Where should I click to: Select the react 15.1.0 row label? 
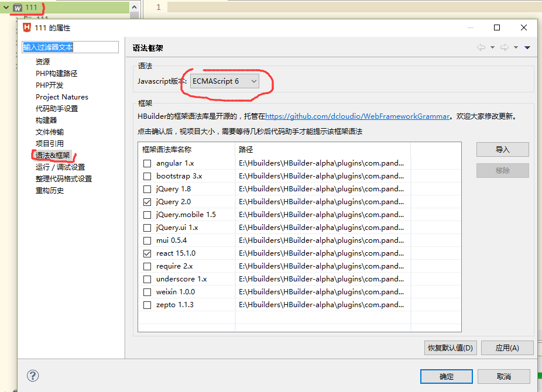point(176,253)
